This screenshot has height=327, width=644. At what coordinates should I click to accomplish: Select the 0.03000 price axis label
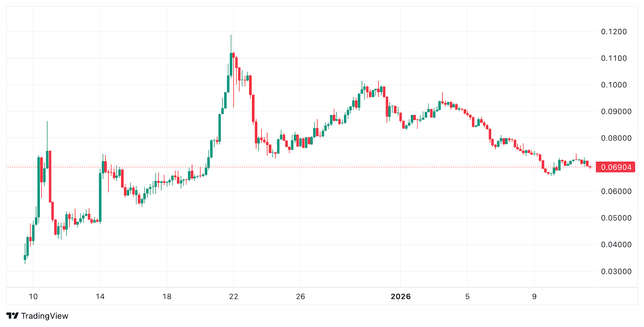pyautogui.click(x=616, y=271)
